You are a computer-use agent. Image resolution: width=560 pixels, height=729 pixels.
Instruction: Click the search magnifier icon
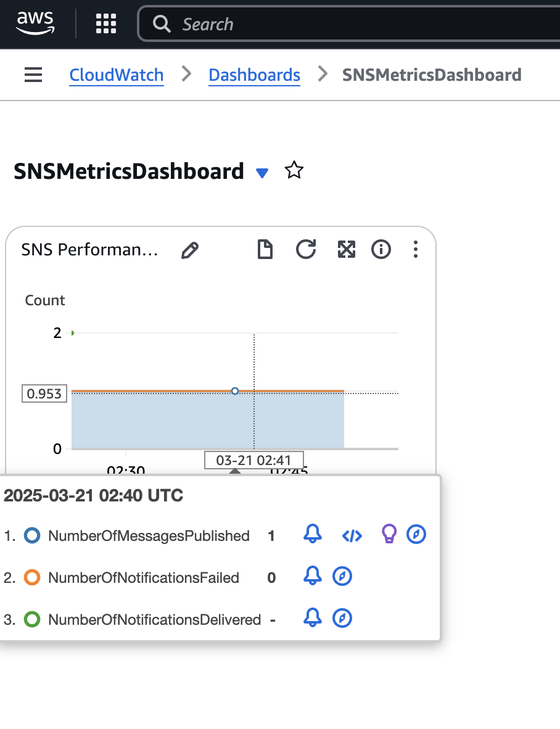tap(162, 23)
